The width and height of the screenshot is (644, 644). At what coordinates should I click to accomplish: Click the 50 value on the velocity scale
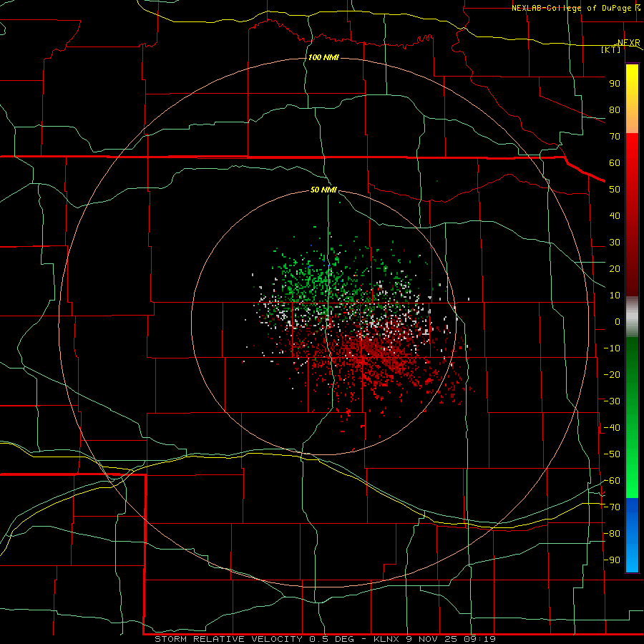pyautogui.click(x=615, y=190)
